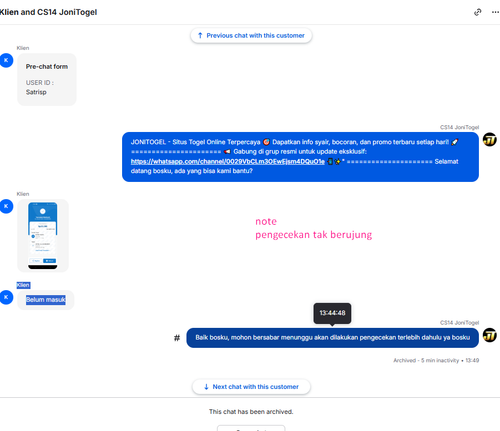Click the USER ID value 'Satrisp'

36,92
